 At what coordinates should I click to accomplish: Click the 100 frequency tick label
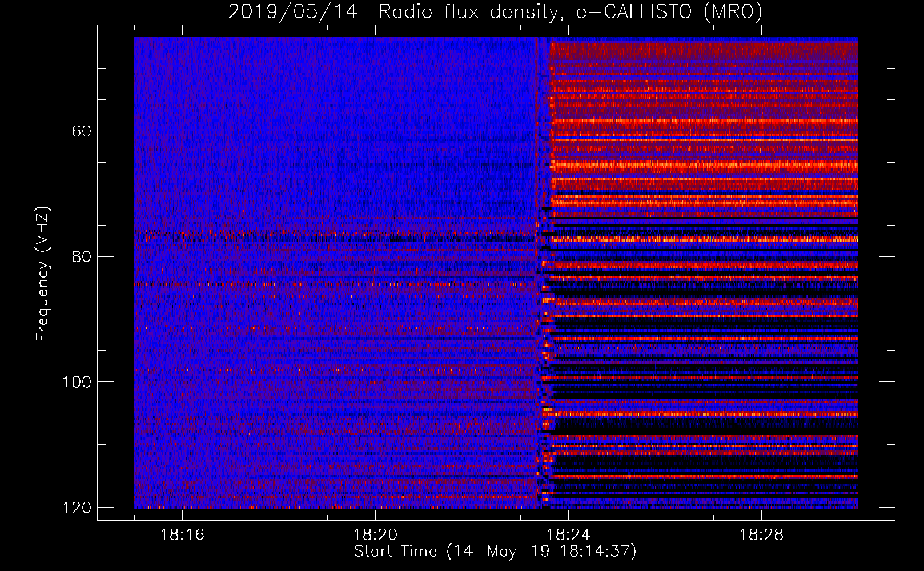[x=77, y=382]
